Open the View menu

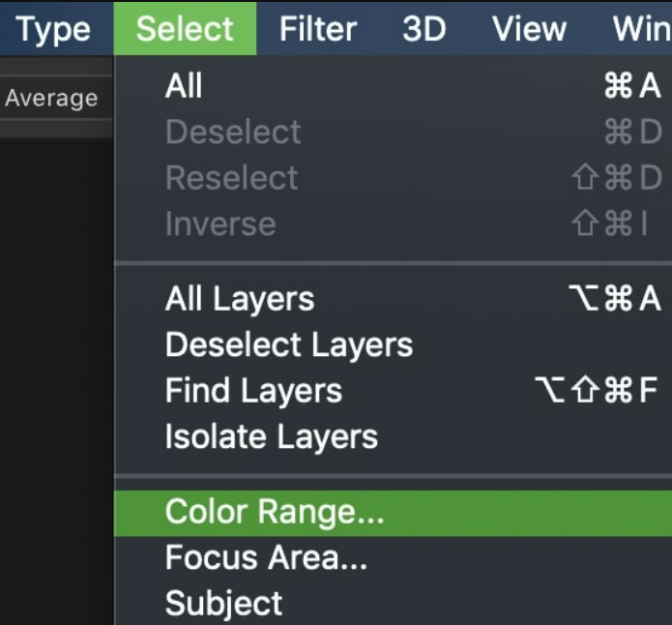click(528, 30)
